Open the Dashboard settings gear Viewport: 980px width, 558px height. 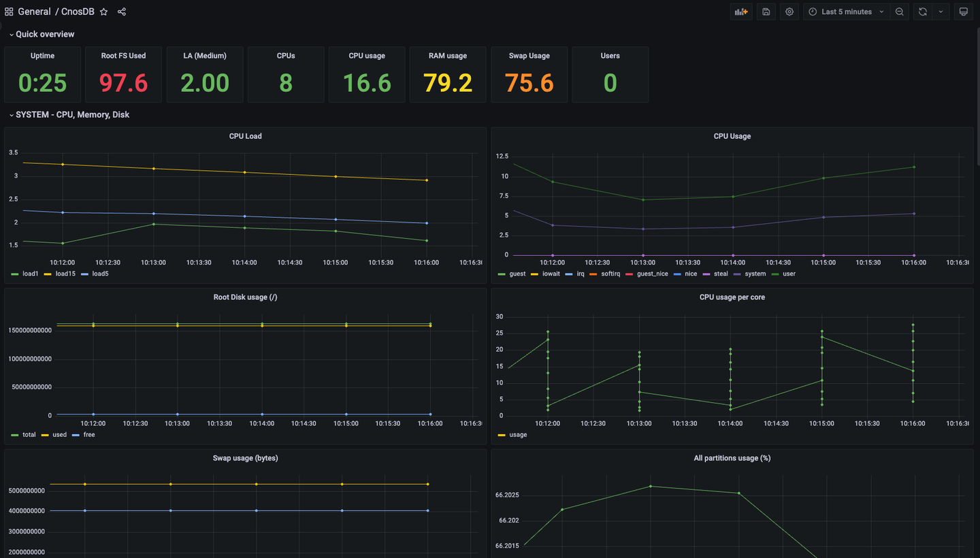point(789,12)
